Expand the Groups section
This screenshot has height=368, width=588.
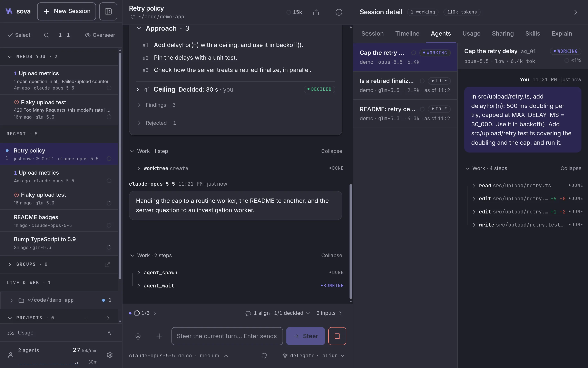pyautogui.click(x=10, y=265)
